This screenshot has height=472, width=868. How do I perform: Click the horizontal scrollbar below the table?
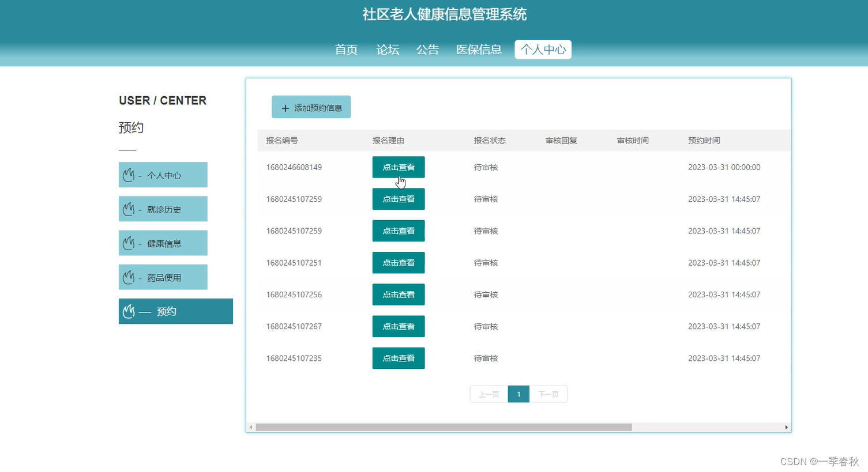tap(444, 427)
